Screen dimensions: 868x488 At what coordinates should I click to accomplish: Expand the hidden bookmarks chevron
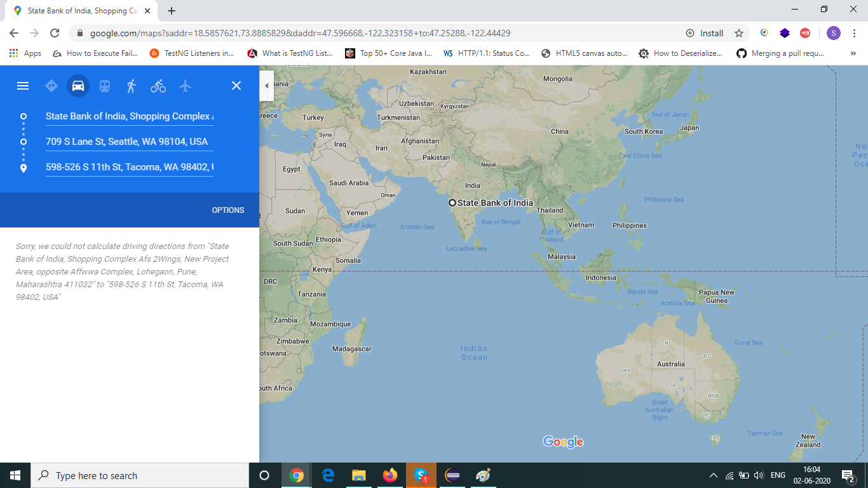(853, 53)
